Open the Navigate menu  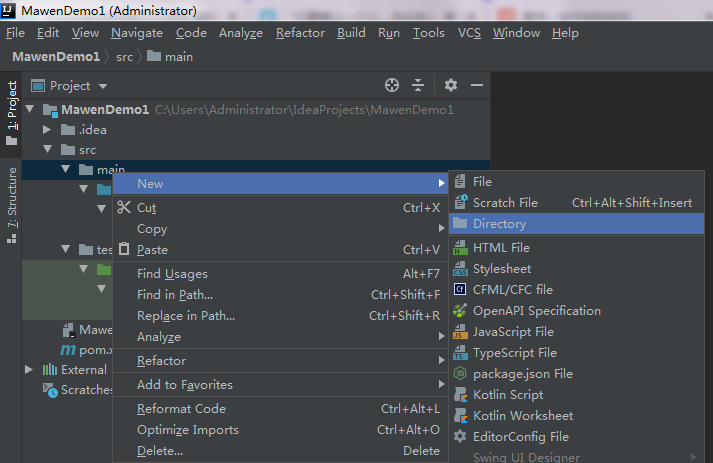pyautogui.click(x=137, y=33)
